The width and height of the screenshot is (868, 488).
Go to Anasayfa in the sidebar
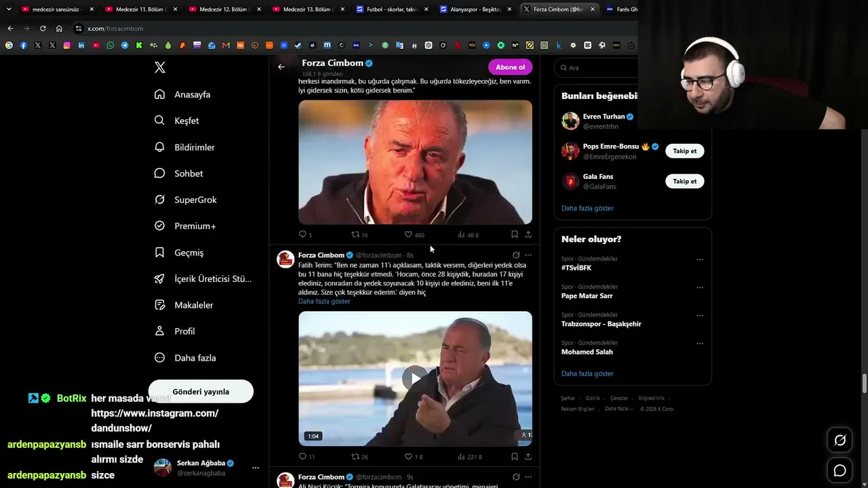coord(182,94)
